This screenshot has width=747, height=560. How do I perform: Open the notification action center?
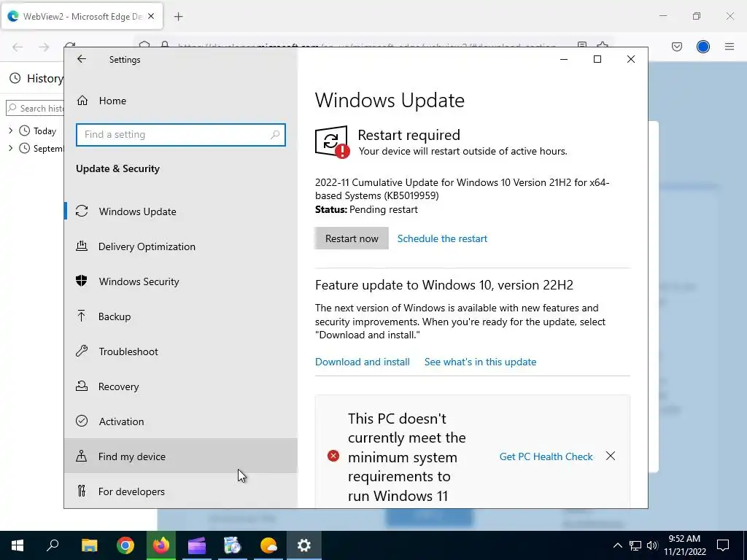point(723,545)
